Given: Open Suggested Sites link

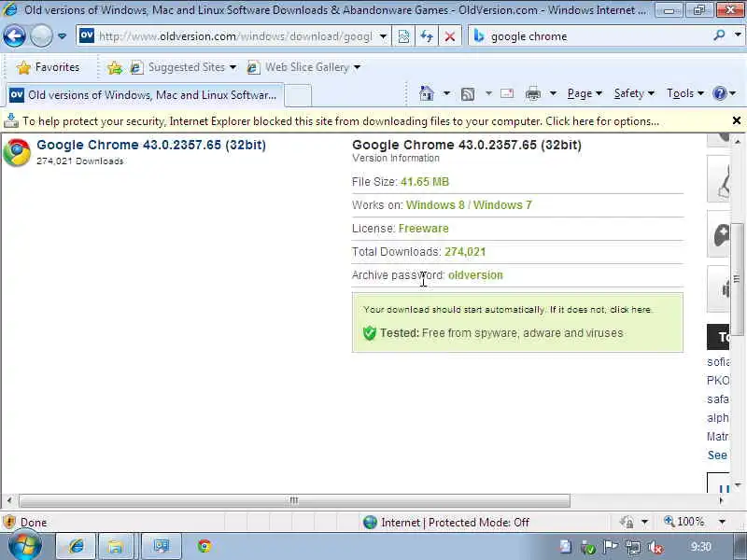Looking at the screenshot, I should 183,67.
